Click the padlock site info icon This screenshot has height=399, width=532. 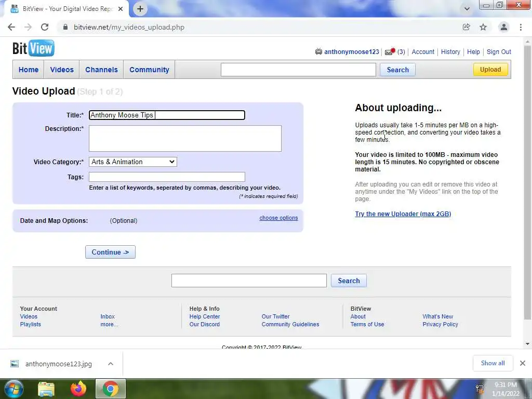[x=65, y=27]
